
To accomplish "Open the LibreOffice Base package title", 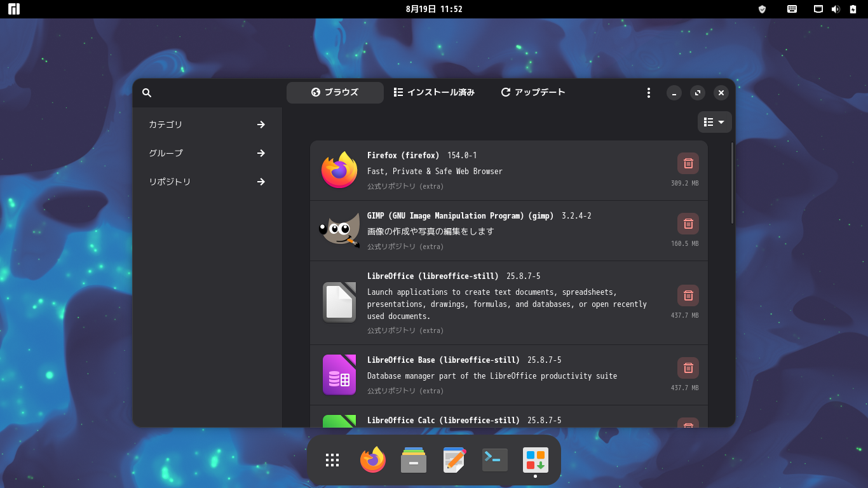I will 444,360.
